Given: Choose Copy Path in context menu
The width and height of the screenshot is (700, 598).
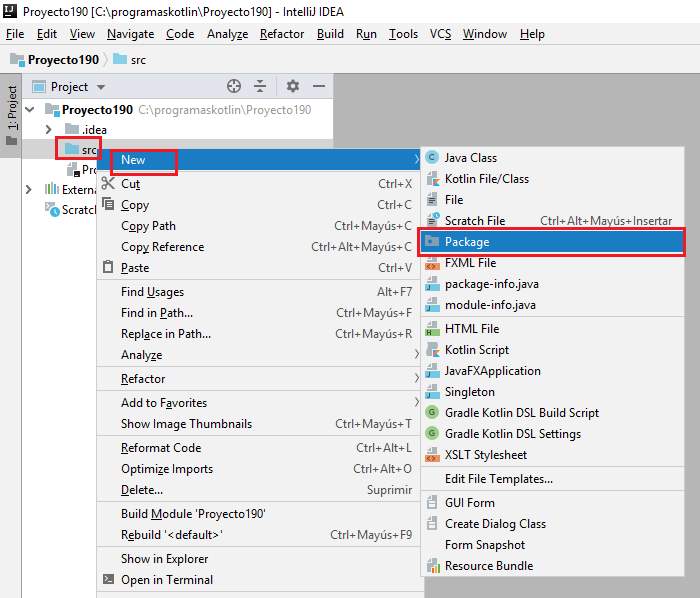Looking at the screenshot, I should point(258,226).
